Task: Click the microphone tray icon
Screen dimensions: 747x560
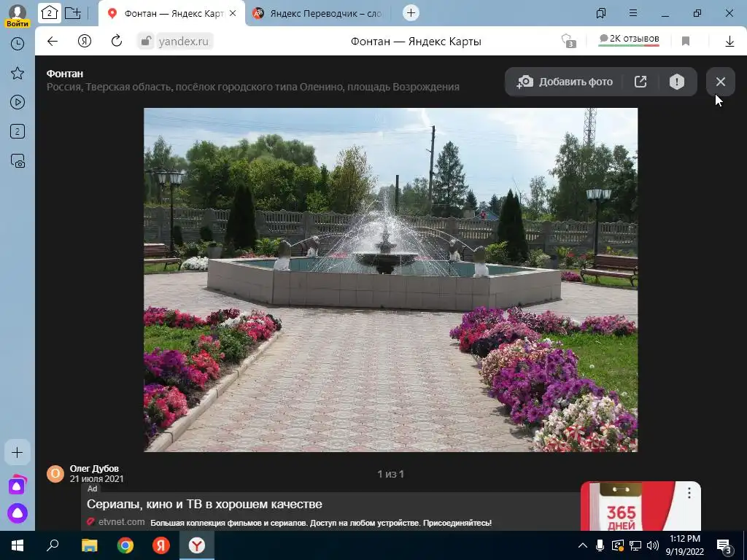Action: pos(600,545)
